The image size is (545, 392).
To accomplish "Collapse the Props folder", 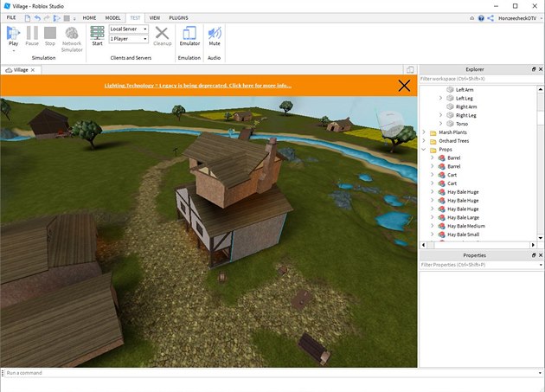I will tap(424, 149).
